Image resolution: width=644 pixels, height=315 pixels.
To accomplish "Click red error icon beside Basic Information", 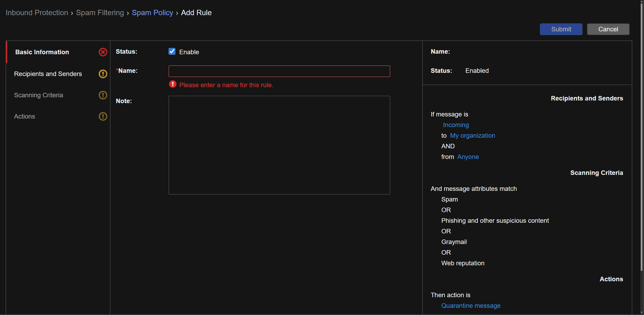I will coord(103,52).
